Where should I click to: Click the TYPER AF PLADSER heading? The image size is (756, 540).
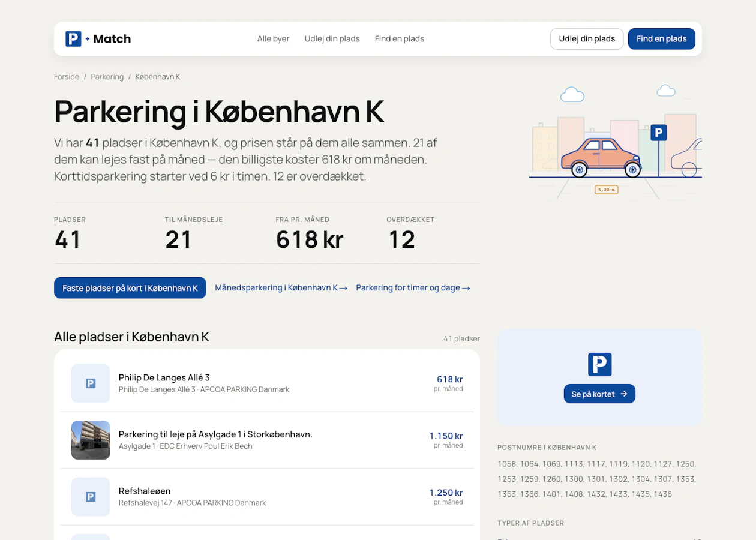(531, 523)
